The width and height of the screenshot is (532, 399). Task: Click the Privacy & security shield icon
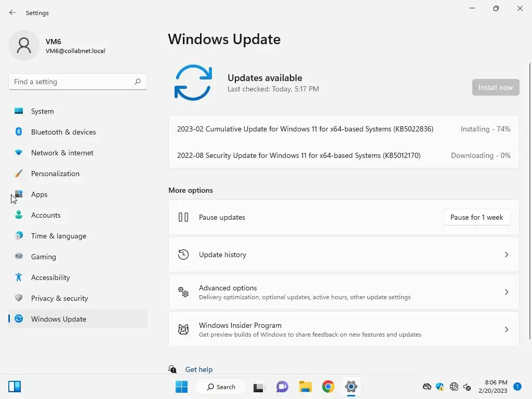coord(19,298)
